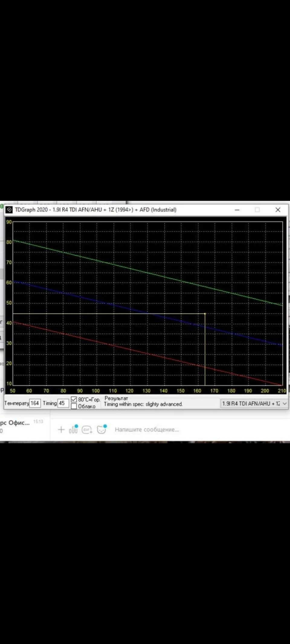Viewport: 290px width, 644px height.
Task: Open the engine type dropdown 1.9l R4 TDI
Action: click(254, 403)
